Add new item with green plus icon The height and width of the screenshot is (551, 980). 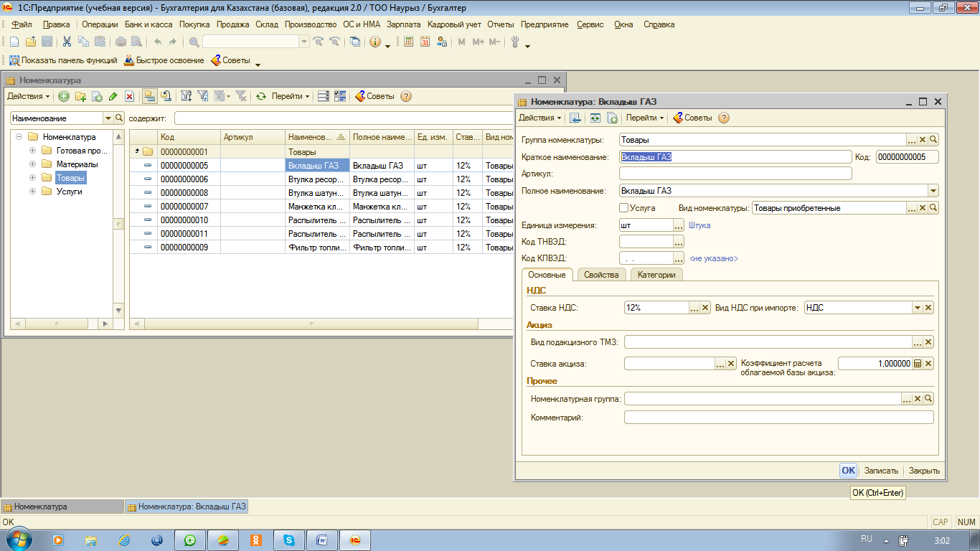(x=64, y=96)
